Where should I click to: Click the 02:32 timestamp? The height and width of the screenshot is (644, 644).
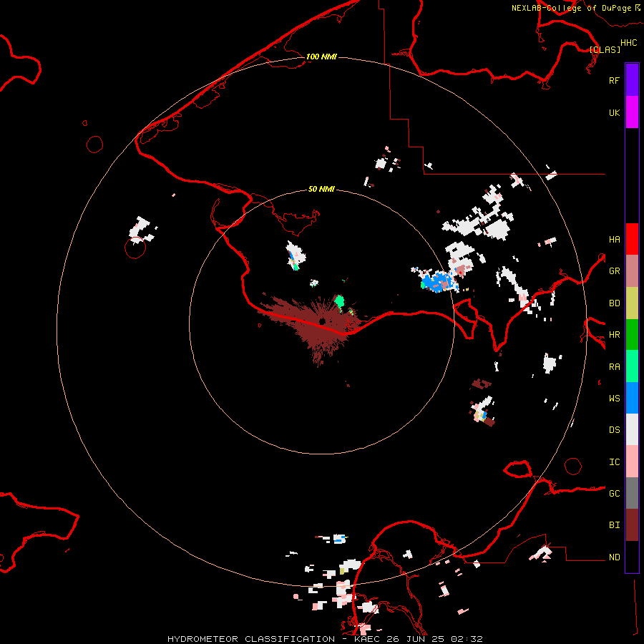click(x=467, y=639)
